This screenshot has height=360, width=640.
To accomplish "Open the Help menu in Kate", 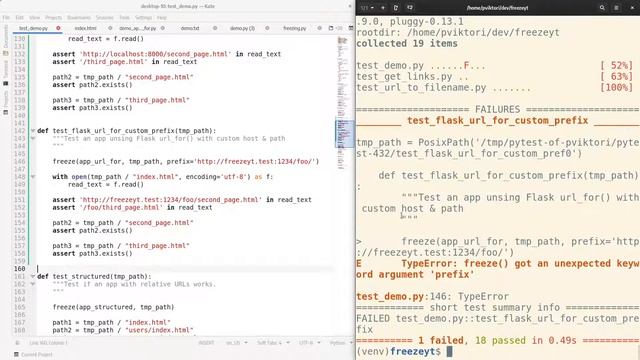I will (x=162, y=18).
